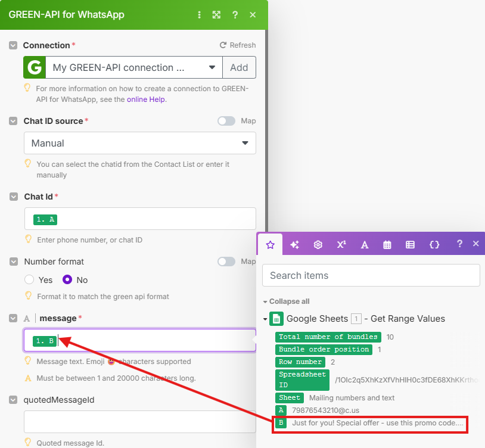Open the array functions table tab

411,244
